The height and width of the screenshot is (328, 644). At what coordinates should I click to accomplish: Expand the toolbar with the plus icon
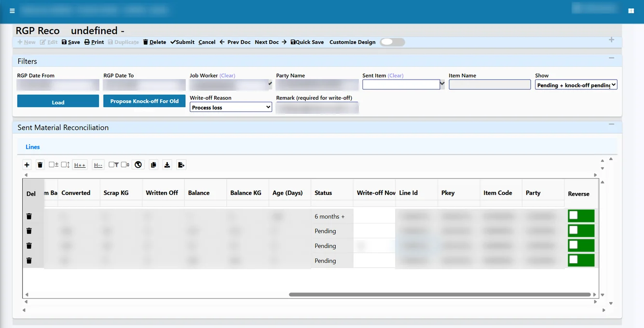coord(611,40)
